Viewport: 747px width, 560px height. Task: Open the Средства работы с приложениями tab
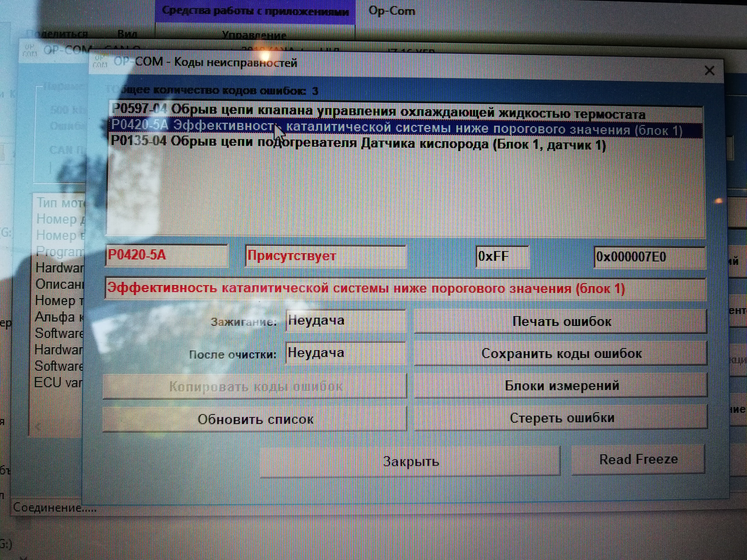pos(255,11)
